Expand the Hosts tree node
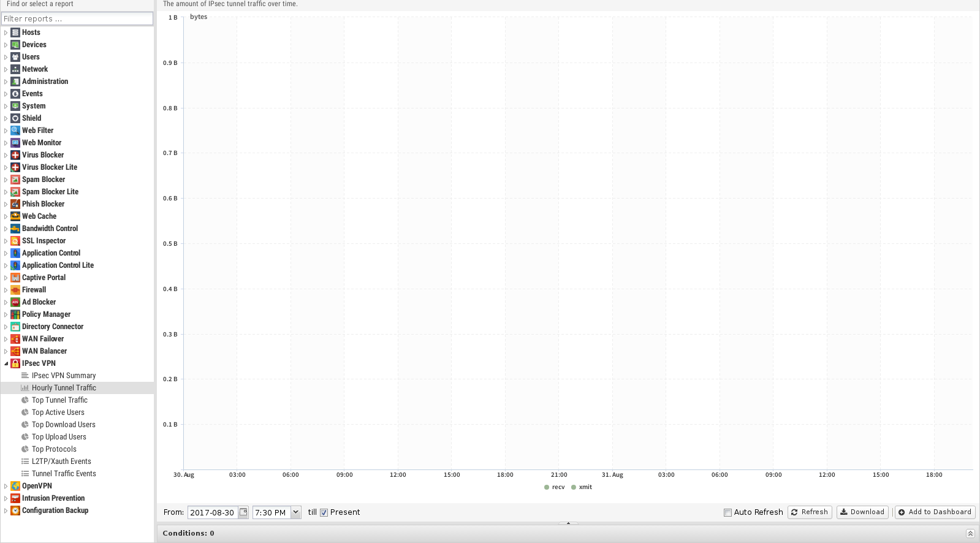The image size is (980, 543). 6,32
